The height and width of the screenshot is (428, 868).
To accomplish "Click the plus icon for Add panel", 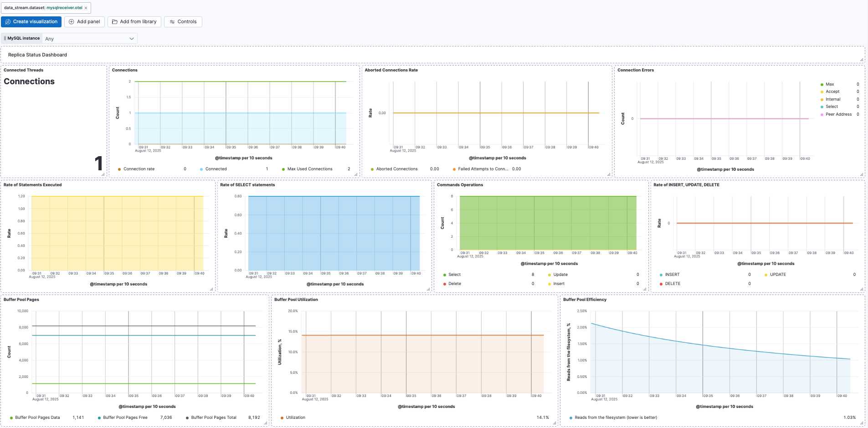I will click(71, 22).
